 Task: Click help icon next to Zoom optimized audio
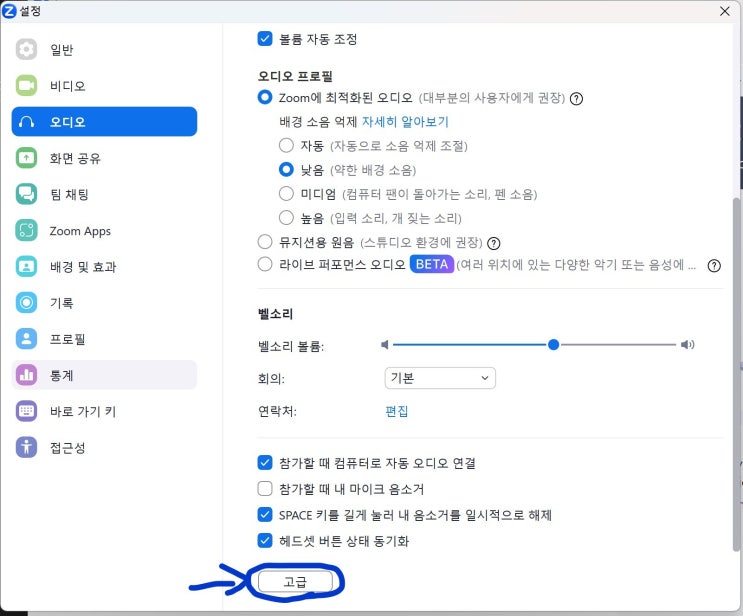[576, 99]
